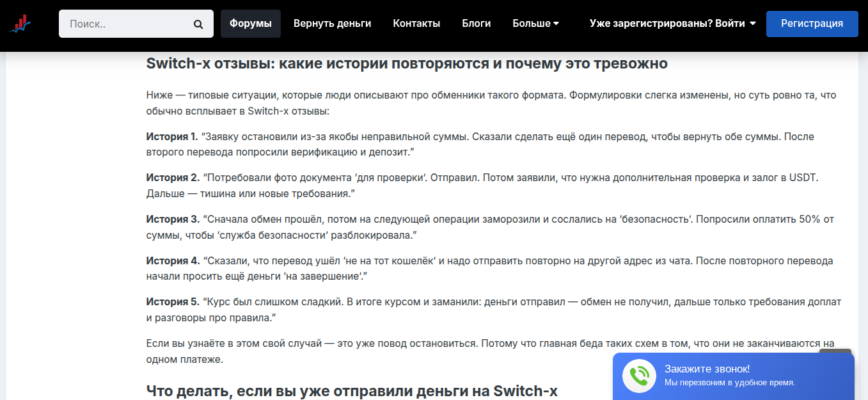Open the Контакты page

click(x=416, y=24)
